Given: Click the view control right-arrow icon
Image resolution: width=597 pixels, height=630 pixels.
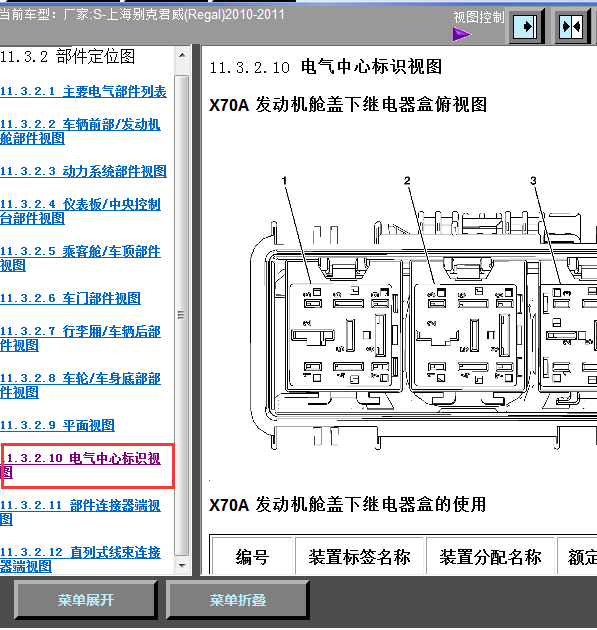Looking at the screenshot, I should pyautogui.click(x=527, y=27).
